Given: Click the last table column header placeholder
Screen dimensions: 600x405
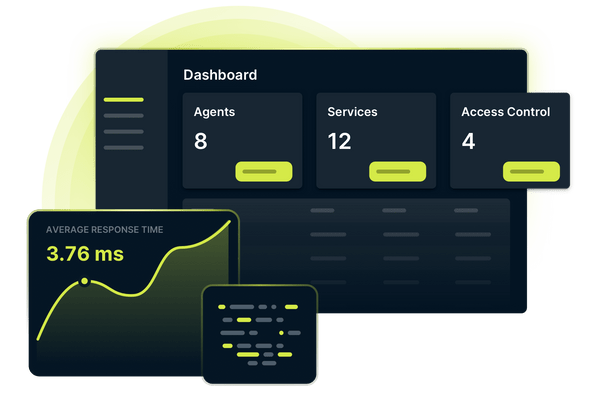Looking at the screenshot, I should point(466,211).
